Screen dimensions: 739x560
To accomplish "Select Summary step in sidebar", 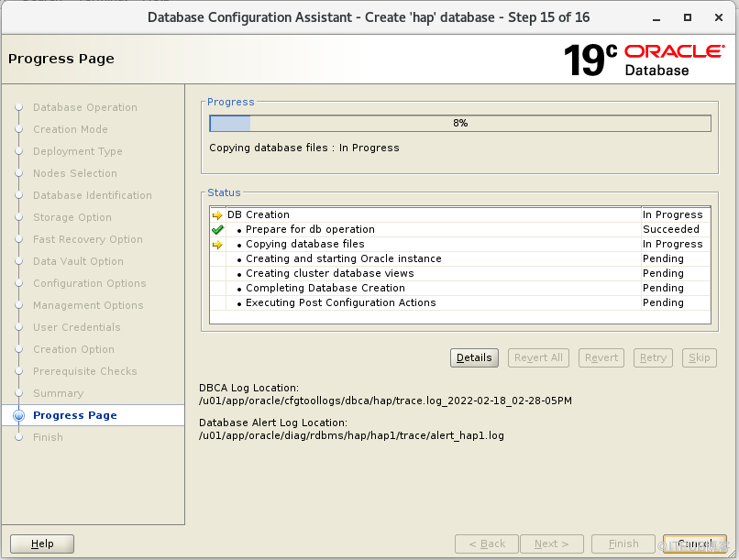I will pos(58,393).
